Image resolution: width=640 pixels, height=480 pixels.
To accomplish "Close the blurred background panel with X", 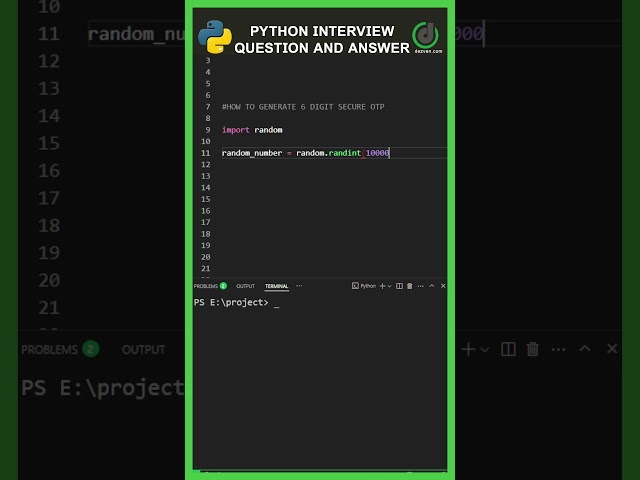I will (x=612, y=349).
